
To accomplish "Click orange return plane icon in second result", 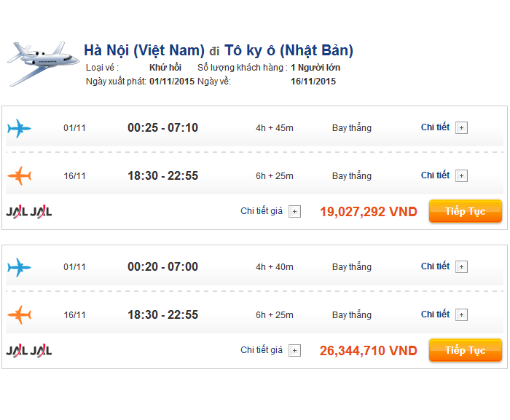I will 20,315.
